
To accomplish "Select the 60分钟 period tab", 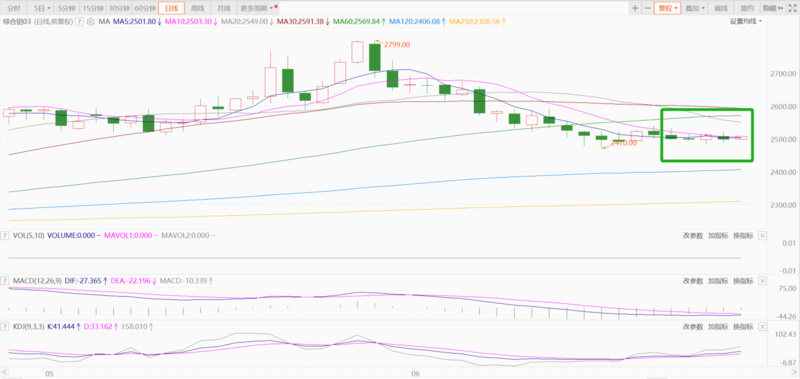I will click(x=145, y=8).
